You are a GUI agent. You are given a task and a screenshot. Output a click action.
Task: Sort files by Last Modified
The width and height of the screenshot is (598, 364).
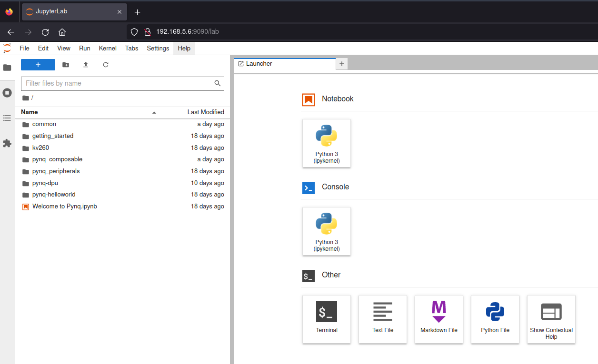[x=205, y=112]
